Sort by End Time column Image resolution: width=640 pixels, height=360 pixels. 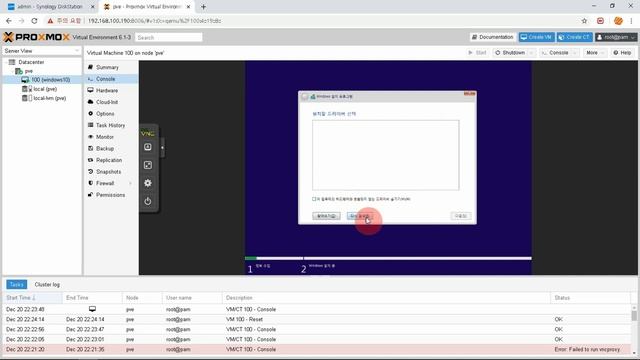(92, 298)
